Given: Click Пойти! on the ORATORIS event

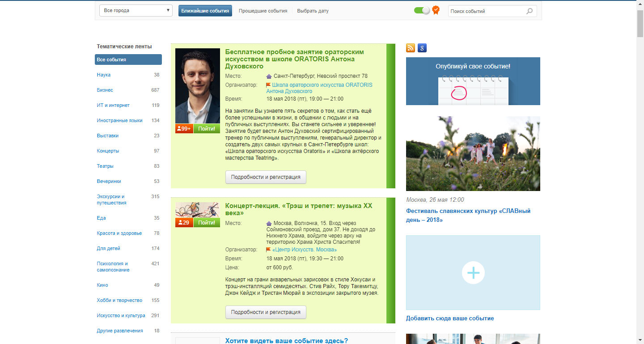Looking at the screenshot, I should pyautogui.click(x=207, y=129).
